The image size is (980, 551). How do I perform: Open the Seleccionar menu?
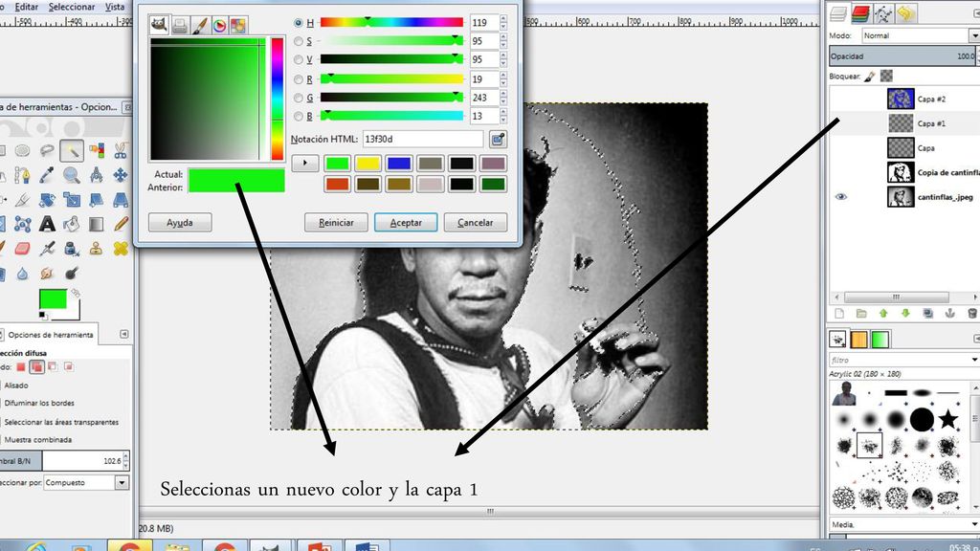(x=72, y=7)
